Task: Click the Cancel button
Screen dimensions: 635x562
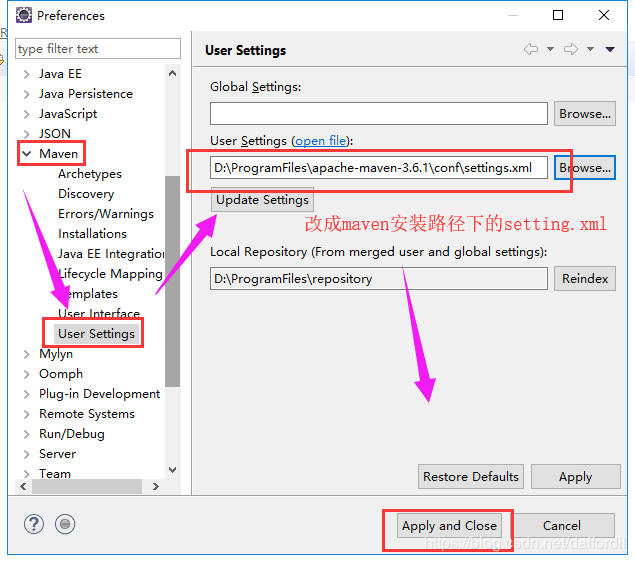Action: click(x=562, y=526)
